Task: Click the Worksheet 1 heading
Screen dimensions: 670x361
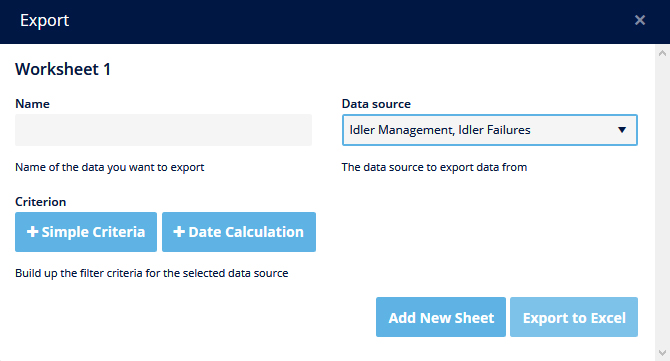Action: coord(63,69)
